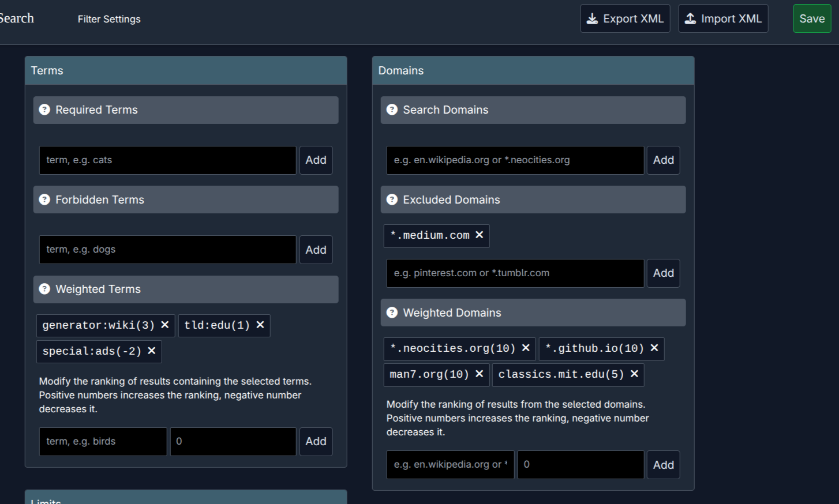This screenshot has width=839, height=504.
Task: Remove the tld:edu(1) weighted term
Action: tap(260, 325)
